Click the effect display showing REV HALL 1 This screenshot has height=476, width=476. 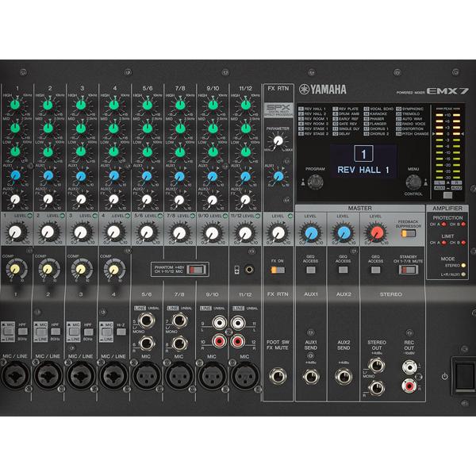click(x=363, y=161)
